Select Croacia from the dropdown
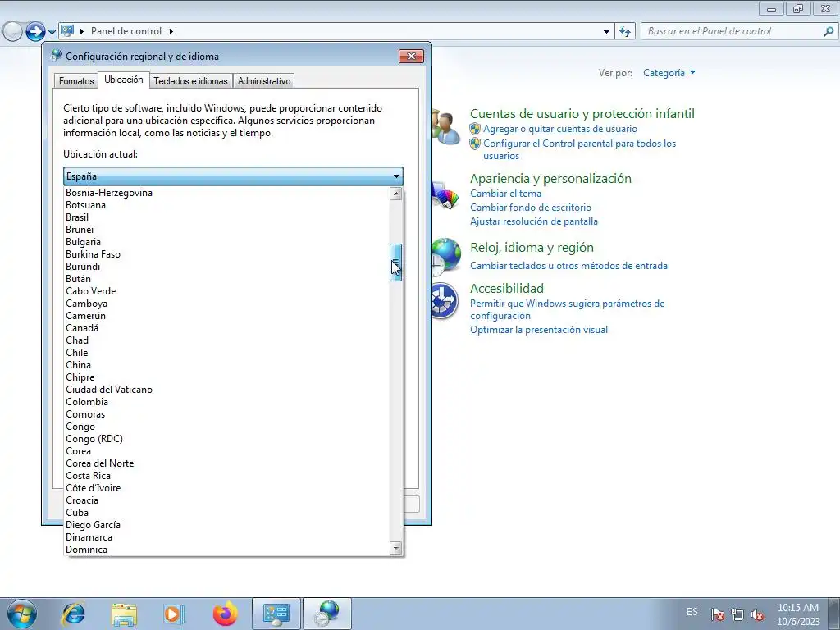Viewport: 840px width, 630px height. (x=226, y=501)
